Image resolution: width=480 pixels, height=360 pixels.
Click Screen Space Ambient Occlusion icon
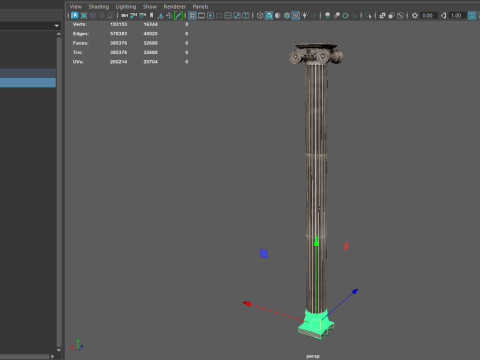pos(327,15)
